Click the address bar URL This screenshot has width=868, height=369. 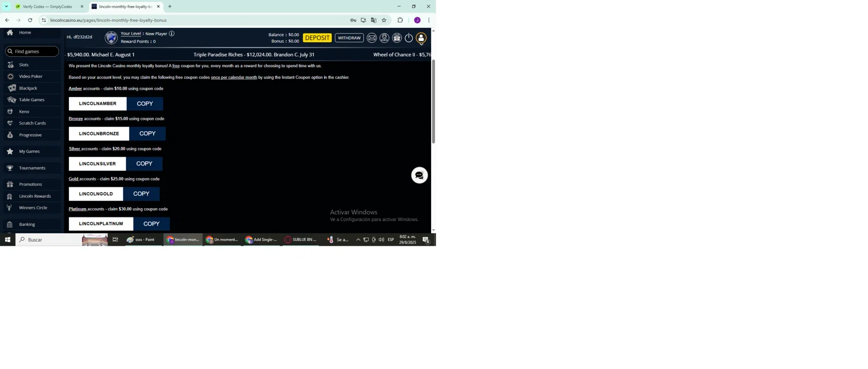tap(108, 20)
